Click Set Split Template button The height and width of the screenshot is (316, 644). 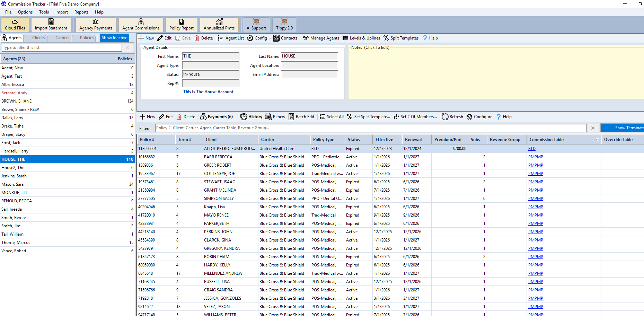click(x=369, y=117)
